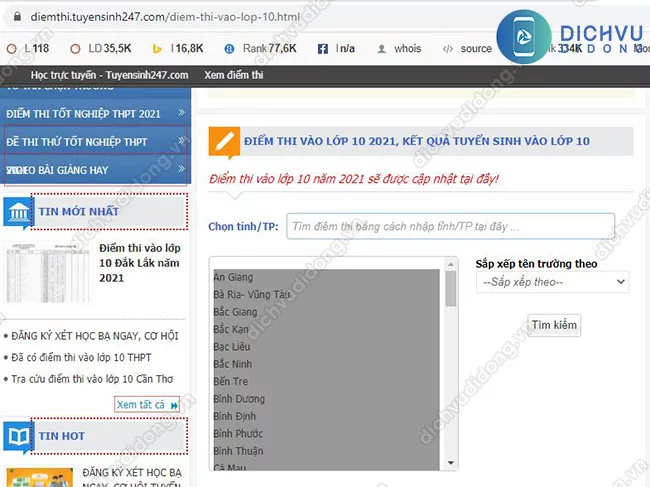Click the TIN HOT book icon
Image resolution: width=650 pixels, height=487 pixels.
[18, 436]
